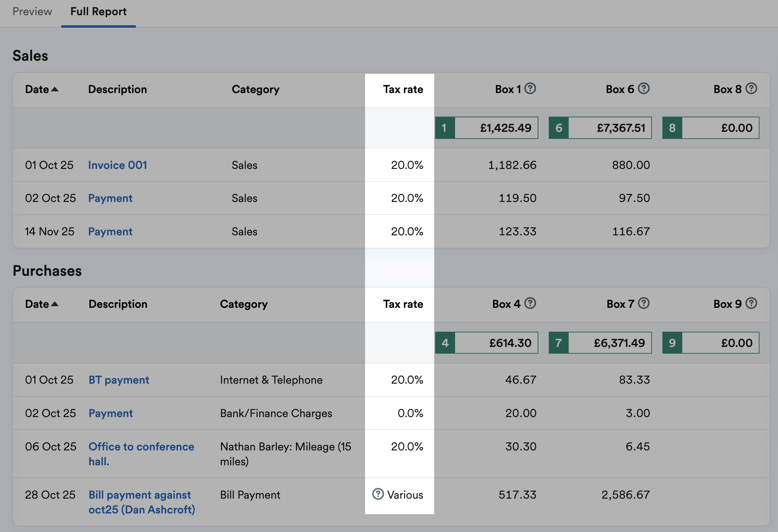Click the 83.33 amount

634,380
